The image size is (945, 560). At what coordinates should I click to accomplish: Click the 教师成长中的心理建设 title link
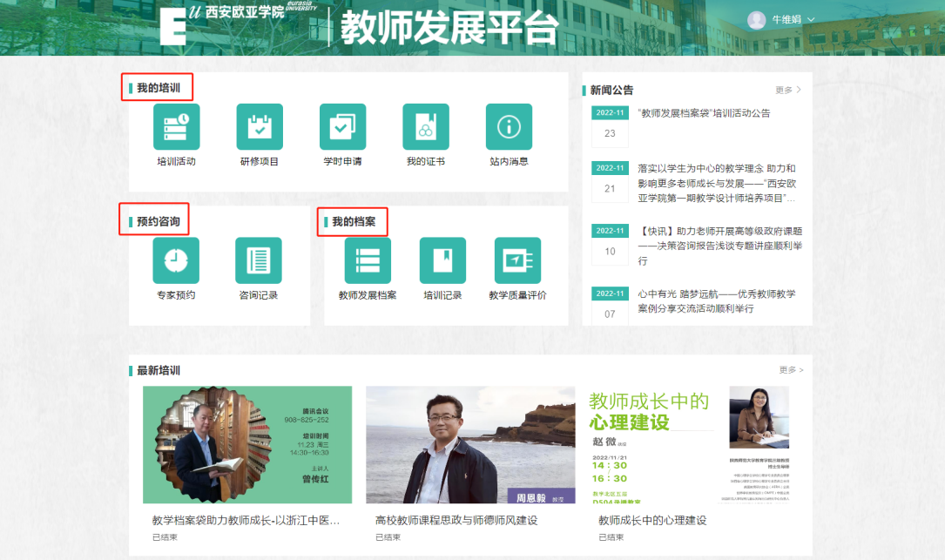click(652, 520)
